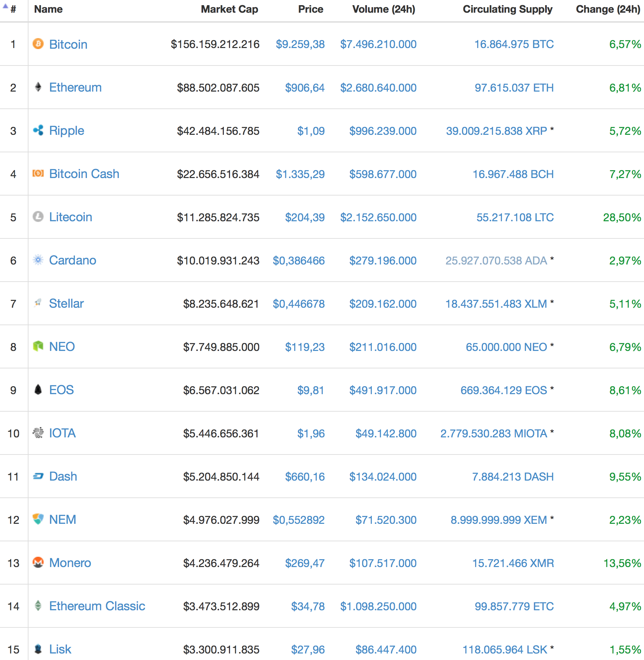Click Stellar supply 18.437.551.483 XLM
Viewport: 644px width, 660px height.
click(x=496, y=304)
